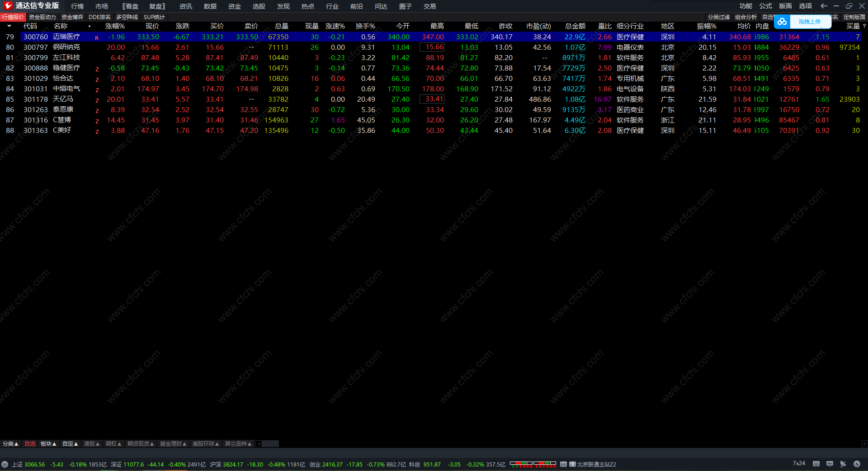Select the 左江科技 stock name

pyautogui.click(x=66, y=57)
